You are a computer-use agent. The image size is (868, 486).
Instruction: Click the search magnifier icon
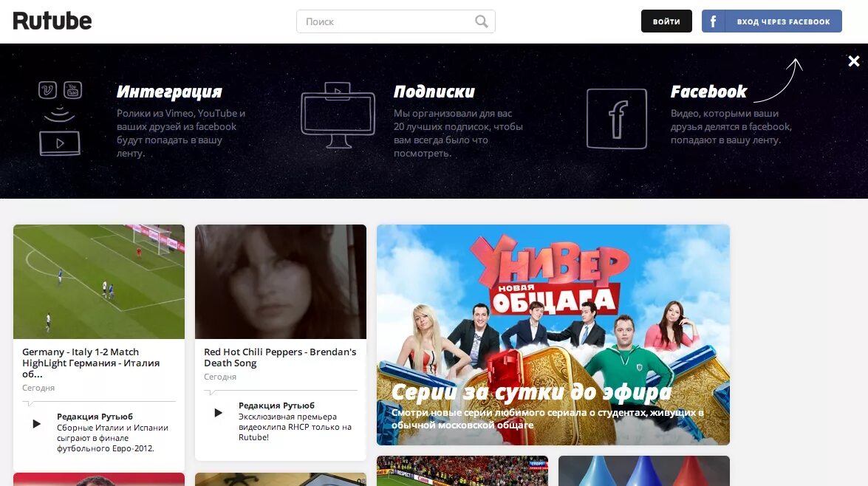click(x=481, y=21)
